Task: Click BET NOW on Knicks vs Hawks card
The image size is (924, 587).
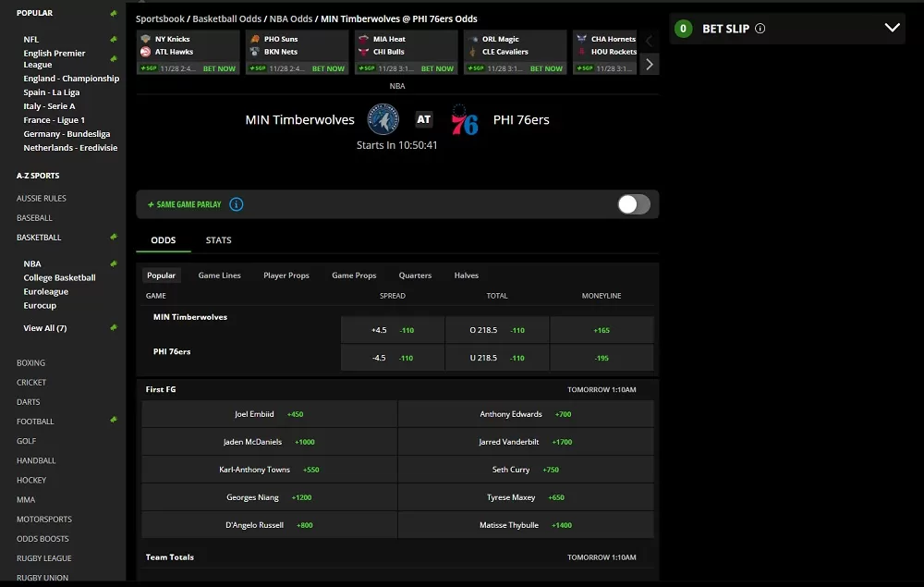Action: coord(219,68)
